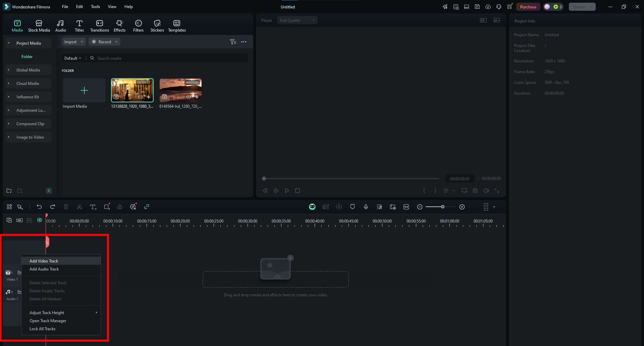
Task: Open the Audio library tab
Action: pyautogui.click(x=60, y=26)
